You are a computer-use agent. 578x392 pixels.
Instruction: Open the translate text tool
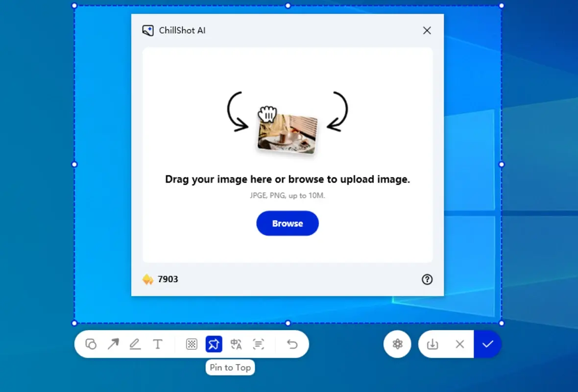[x=236, y=344]
